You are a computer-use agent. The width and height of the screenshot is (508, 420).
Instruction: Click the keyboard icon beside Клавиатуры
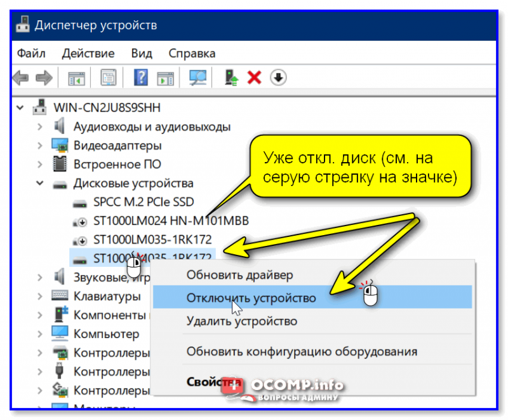60,295
